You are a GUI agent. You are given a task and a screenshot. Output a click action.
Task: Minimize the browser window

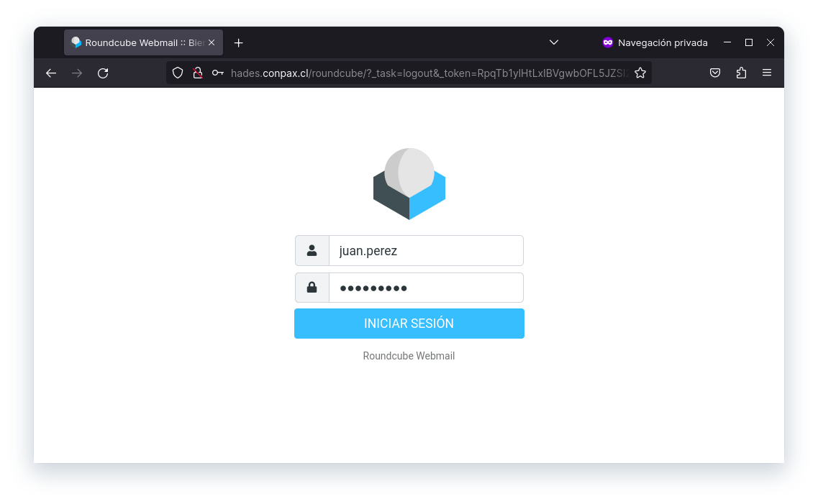pyautogui.click(x=727, y=42)
